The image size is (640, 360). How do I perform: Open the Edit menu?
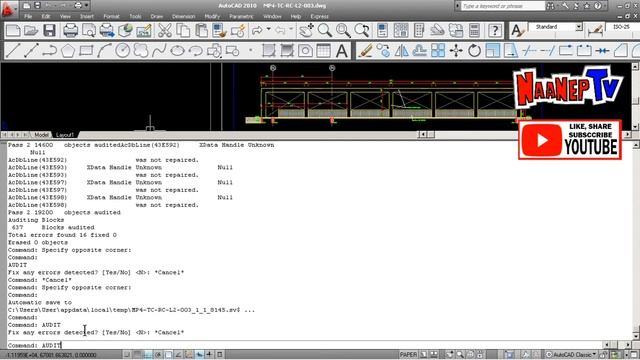point(46,16)
